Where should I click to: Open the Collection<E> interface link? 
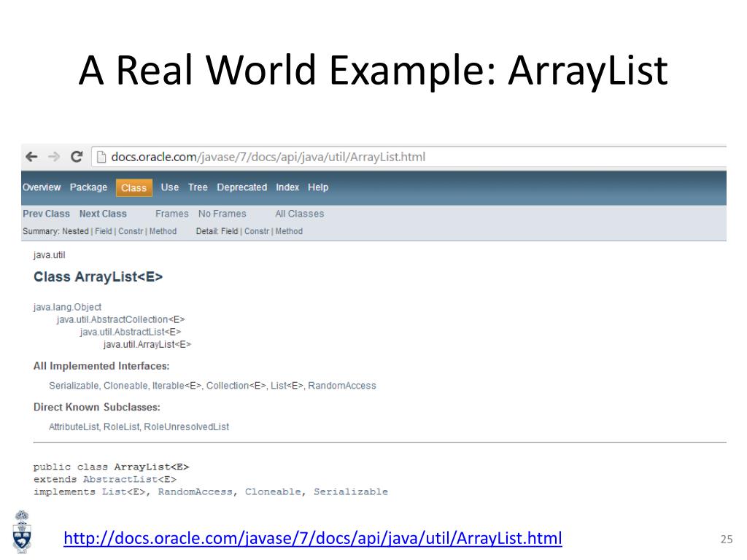tap(236, 386)
